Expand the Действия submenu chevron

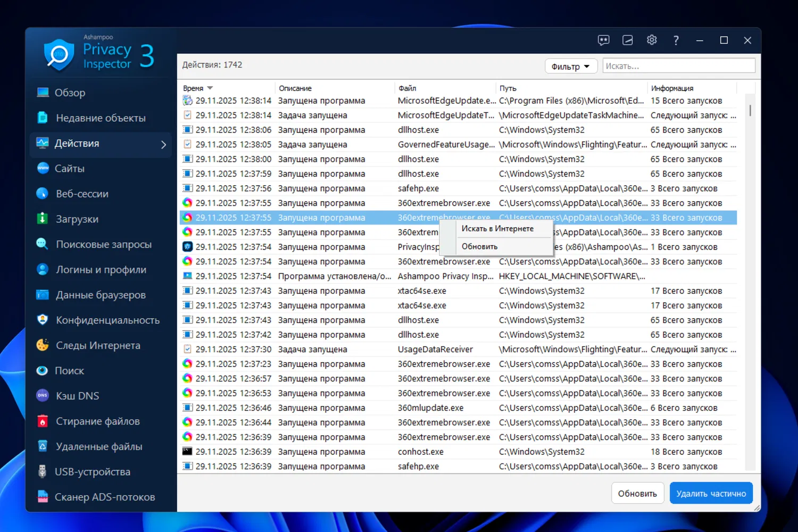pos(164,144)
